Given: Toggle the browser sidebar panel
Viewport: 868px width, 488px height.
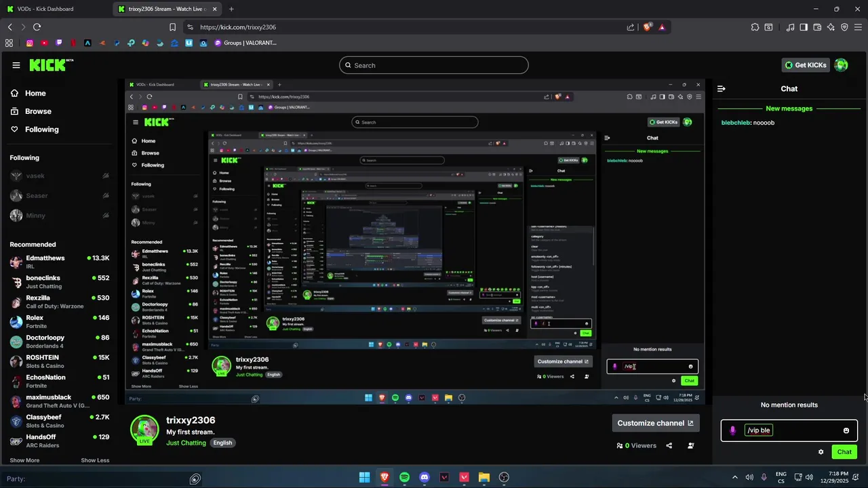Looking at the screenshot, I should [804, 27].
